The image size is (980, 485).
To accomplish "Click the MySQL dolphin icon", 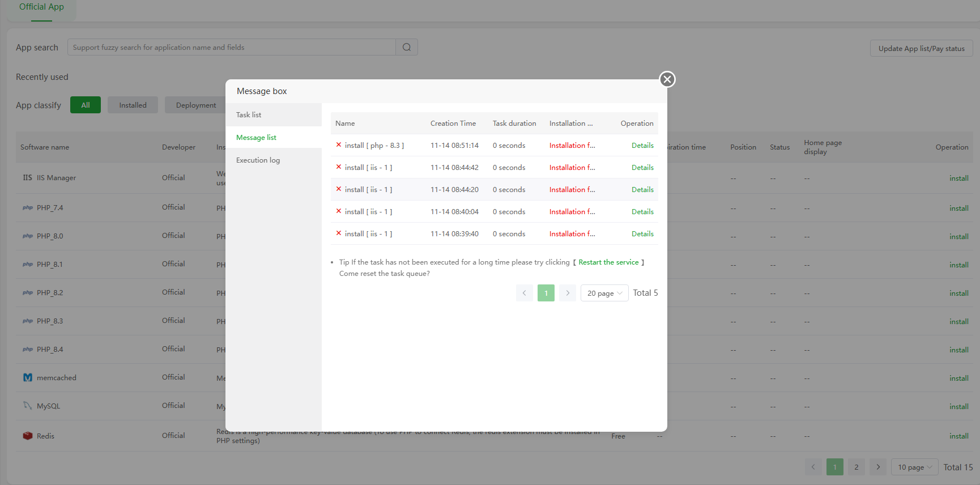I will tap(27, 406).
